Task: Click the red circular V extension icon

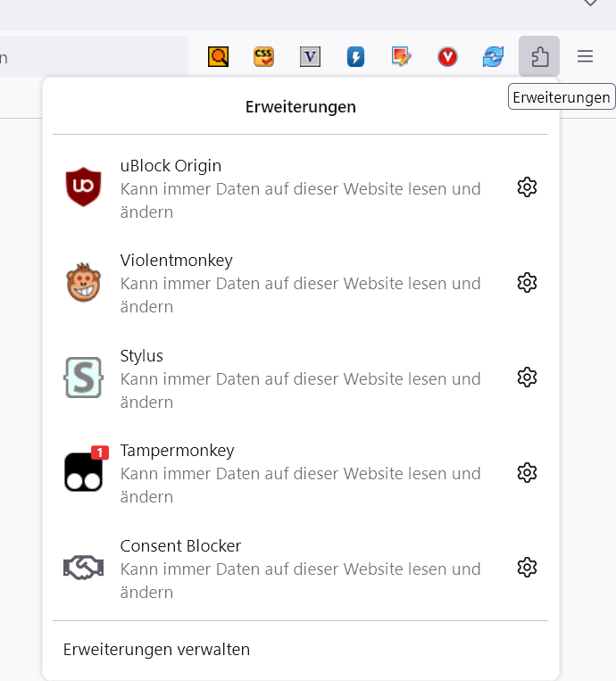Action: [x=447, y=57]
